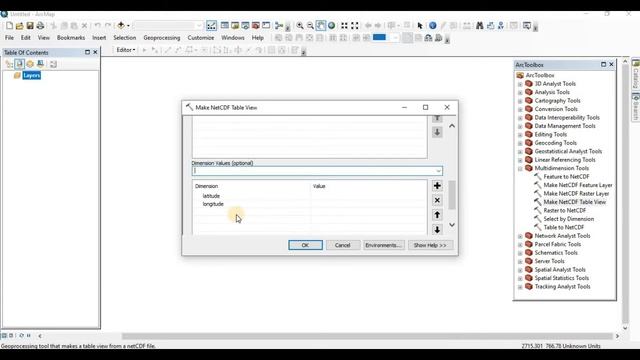
Task: Expand the Conversion Tools toolbox
Action: (x=520, y=109)
